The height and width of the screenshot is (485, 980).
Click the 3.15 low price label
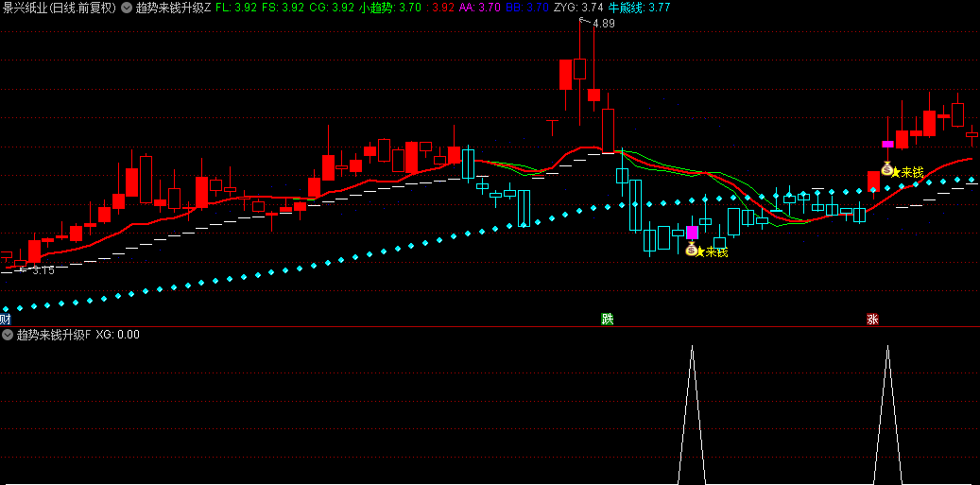coord(43,270)
